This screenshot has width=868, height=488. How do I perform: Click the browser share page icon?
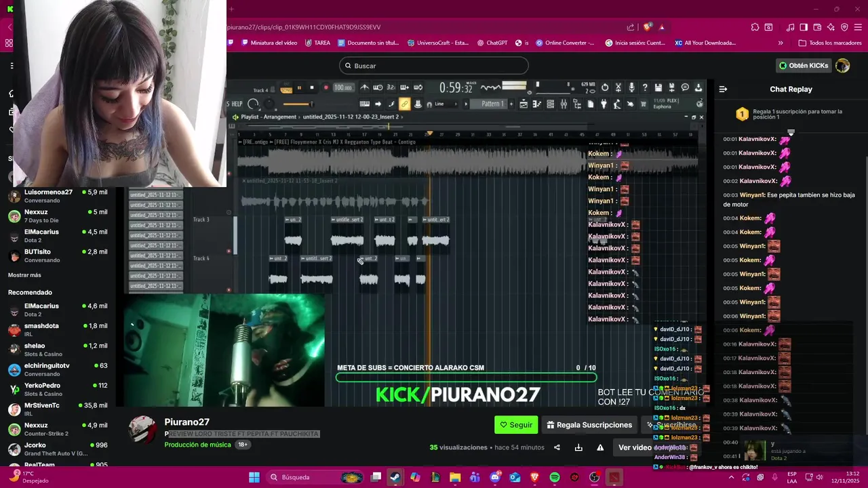tap(631, 27)
